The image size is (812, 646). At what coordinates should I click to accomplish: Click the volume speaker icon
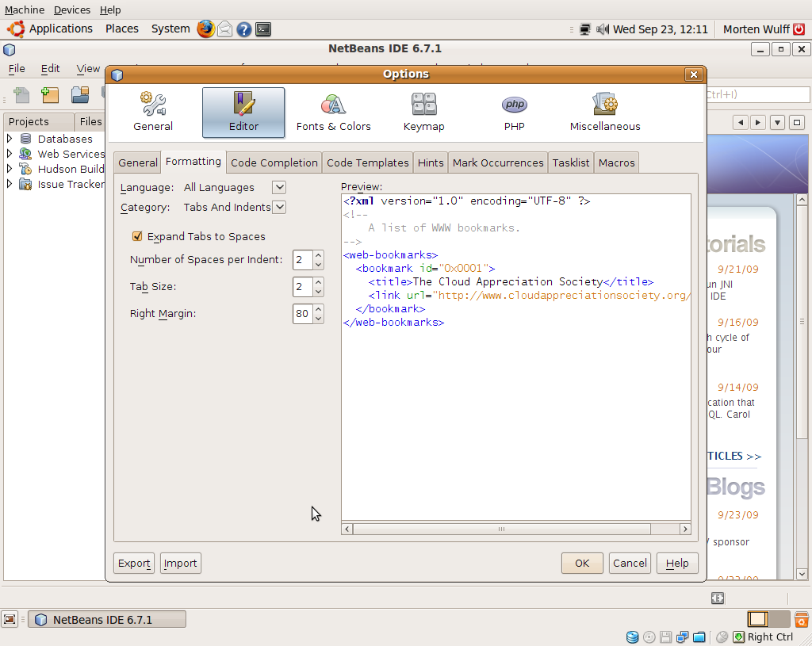click(603, 29)
